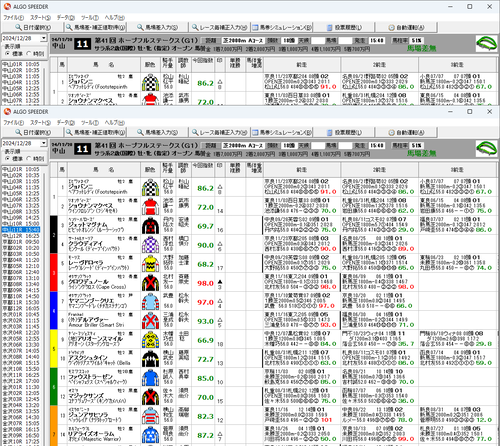Viewport: 500px width, 446px height.
Task: Click yellow frame 5 color cell
Action: coord(54,349)
